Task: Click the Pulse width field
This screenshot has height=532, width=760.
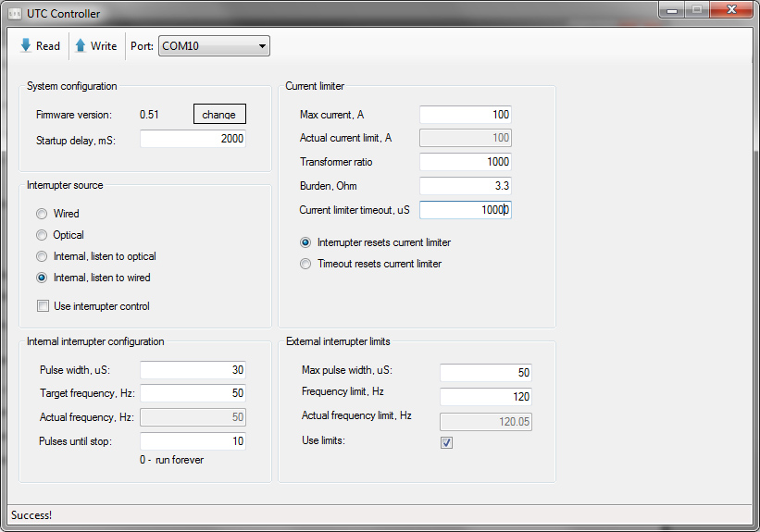Action: (x=193, y=370)
